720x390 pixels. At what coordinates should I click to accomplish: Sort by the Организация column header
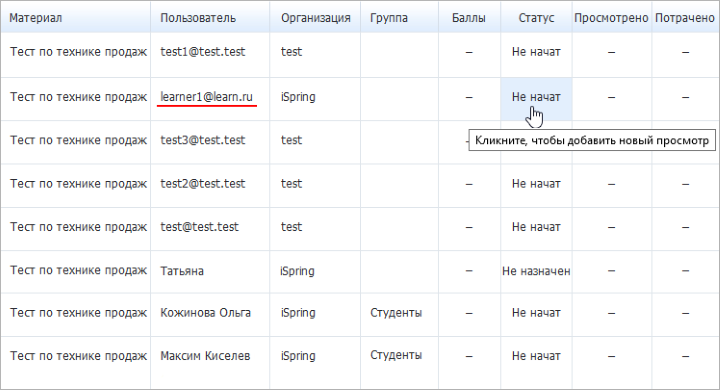(315, 18)
